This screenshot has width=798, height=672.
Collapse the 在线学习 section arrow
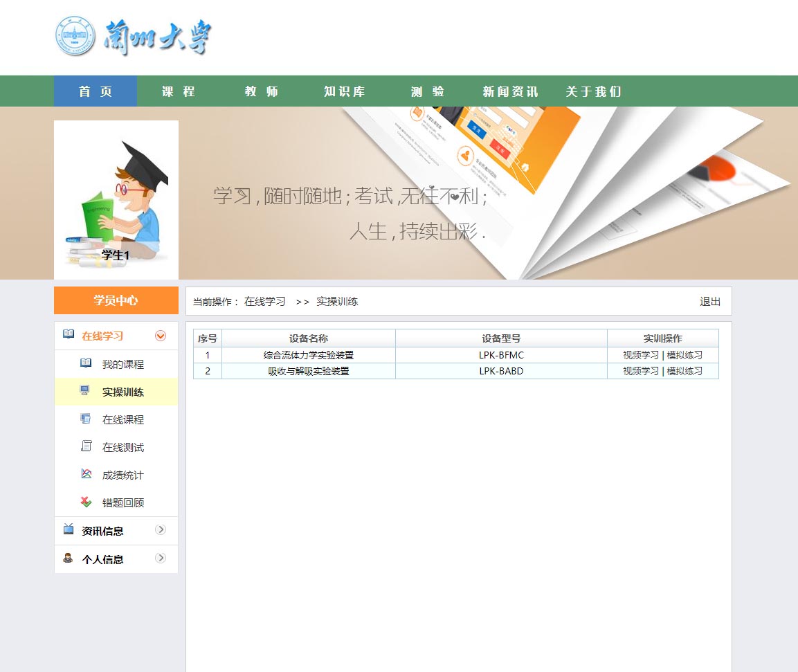click(x=161, y=336)
